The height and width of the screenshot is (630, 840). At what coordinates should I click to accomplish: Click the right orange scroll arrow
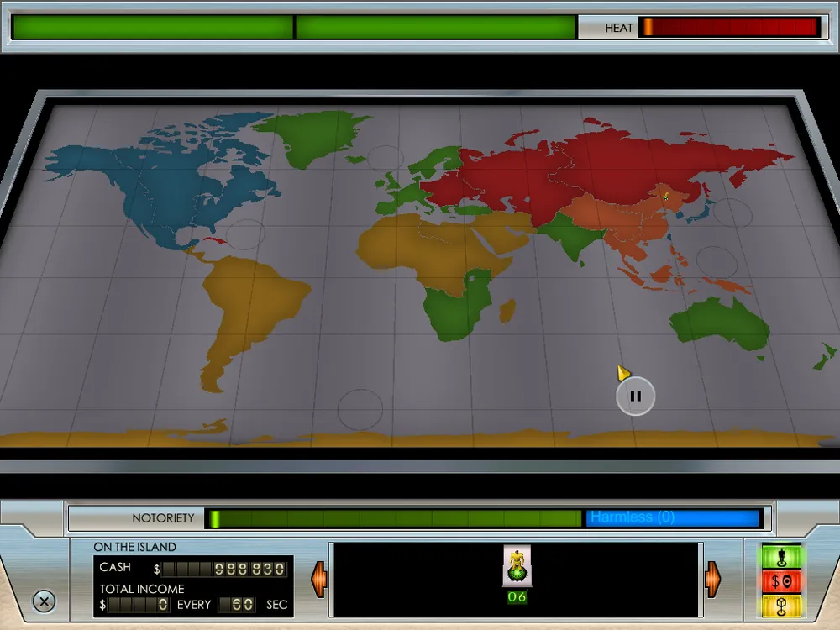713,580
